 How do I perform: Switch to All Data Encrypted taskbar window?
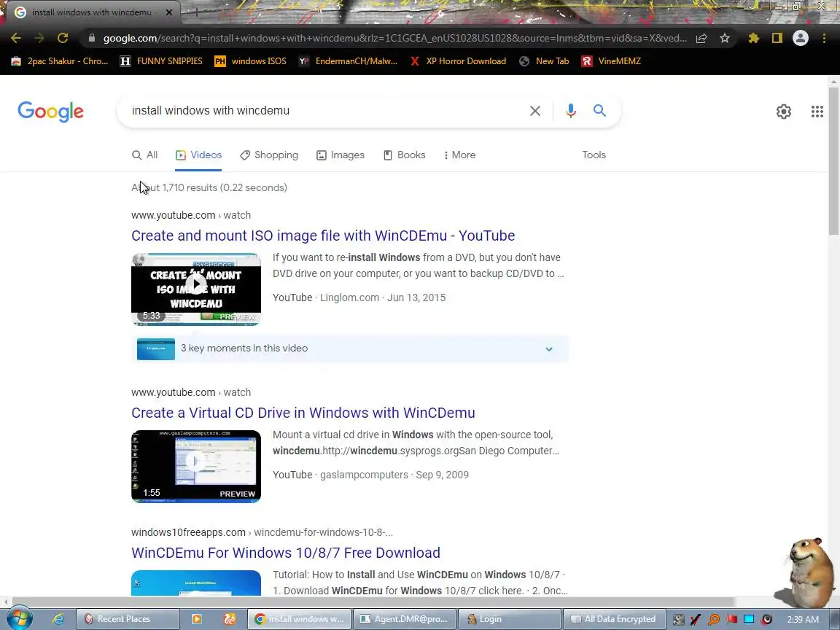(x=614, y=619)
